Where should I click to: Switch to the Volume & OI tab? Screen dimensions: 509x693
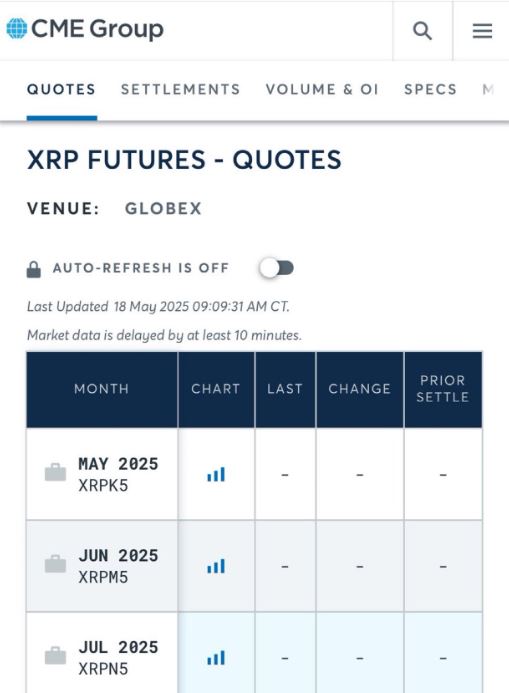(x=322, y=89)
